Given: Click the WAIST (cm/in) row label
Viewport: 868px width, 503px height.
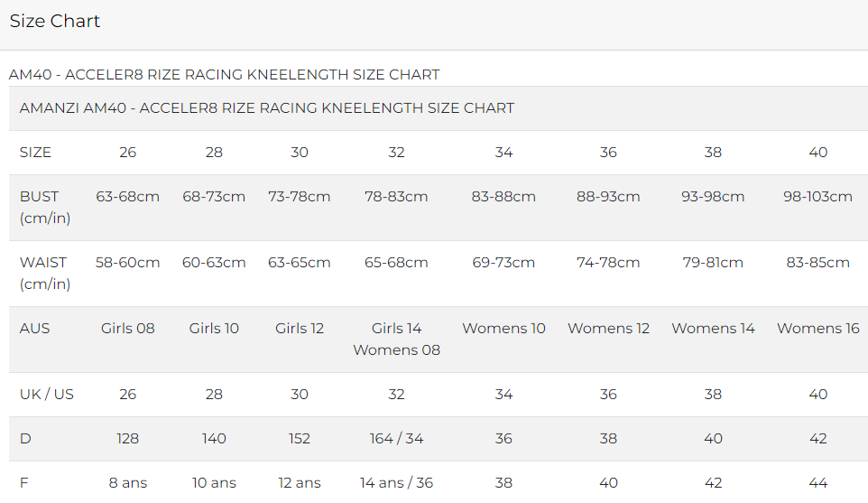Looking at the screenshot, I should 45,273.
